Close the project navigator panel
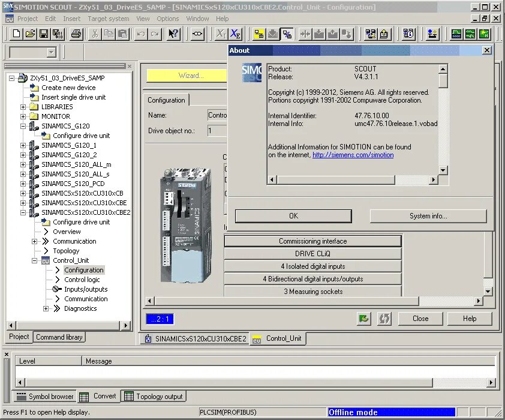Viewport: 505px width, 420px height. coord(130,66)
